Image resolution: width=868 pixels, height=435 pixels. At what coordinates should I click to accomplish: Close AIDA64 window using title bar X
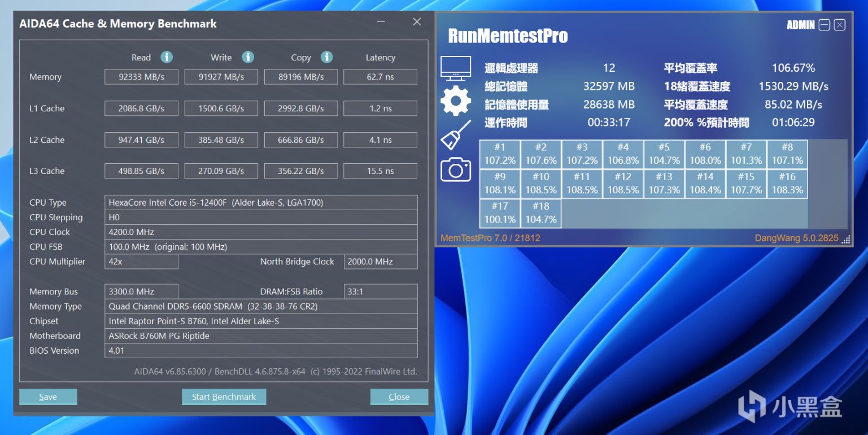click(x=417, y=22)
